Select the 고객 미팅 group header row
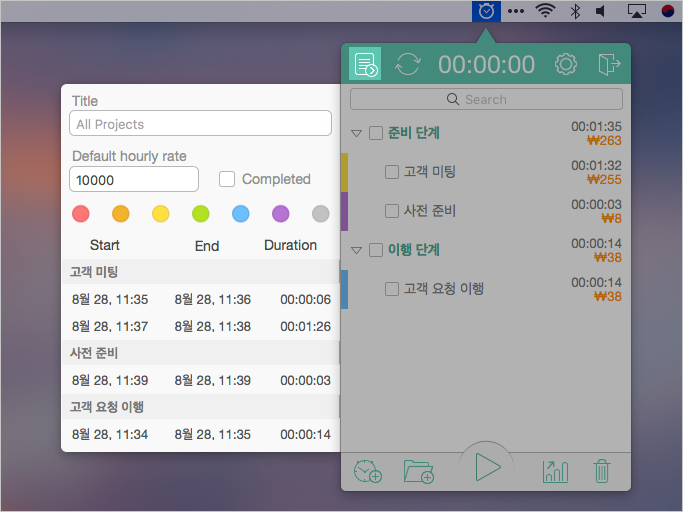Viewport: 683px width, 512px height. point(200,272)
